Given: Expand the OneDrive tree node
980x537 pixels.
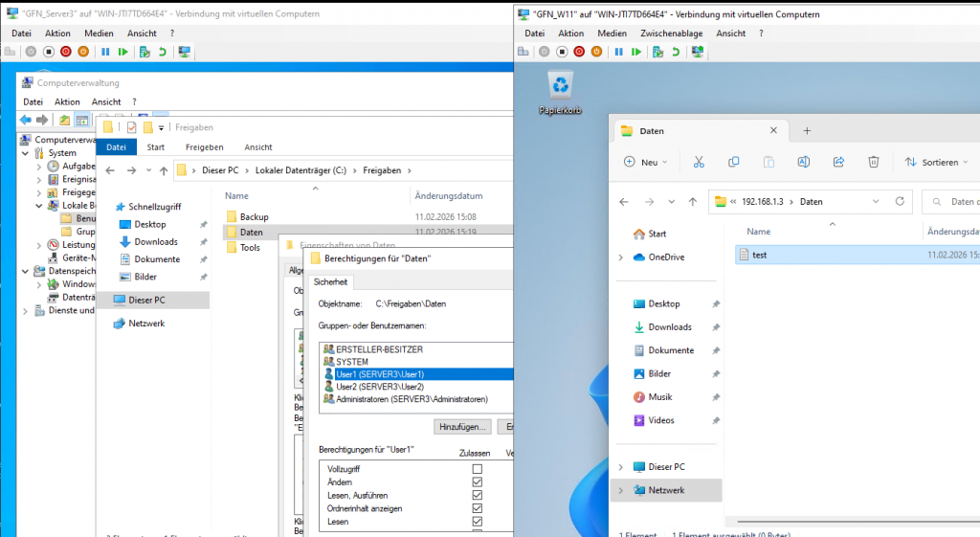Looking at the screenshot, I should click(x=621, y=257).
